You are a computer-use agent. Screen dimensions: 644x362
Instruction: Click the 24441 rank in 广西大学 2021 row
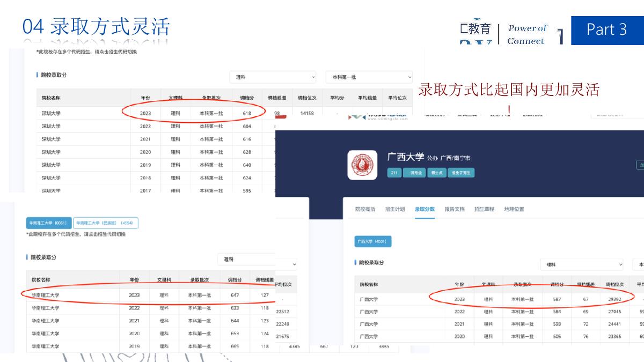(613, 324)
